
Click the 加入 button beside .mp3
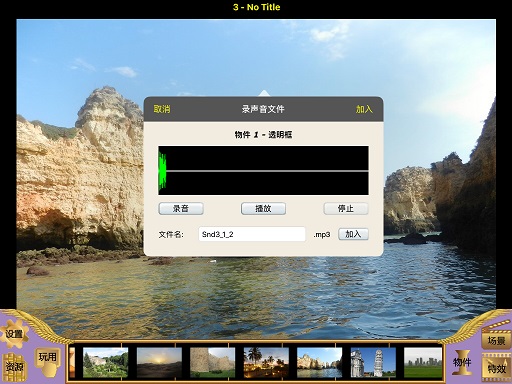[353, 234]
